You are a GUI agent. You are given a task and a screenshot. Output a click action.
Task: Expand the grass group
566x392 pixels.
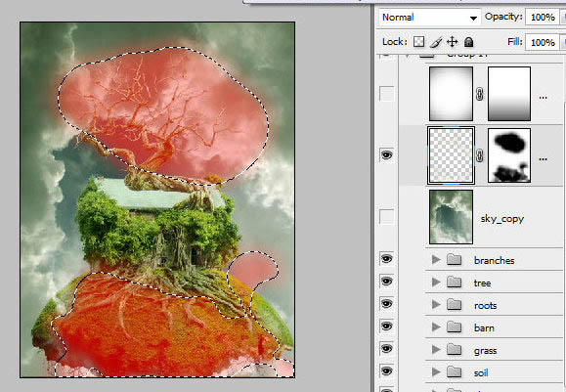pyautogui.click(x=436, y=350)
